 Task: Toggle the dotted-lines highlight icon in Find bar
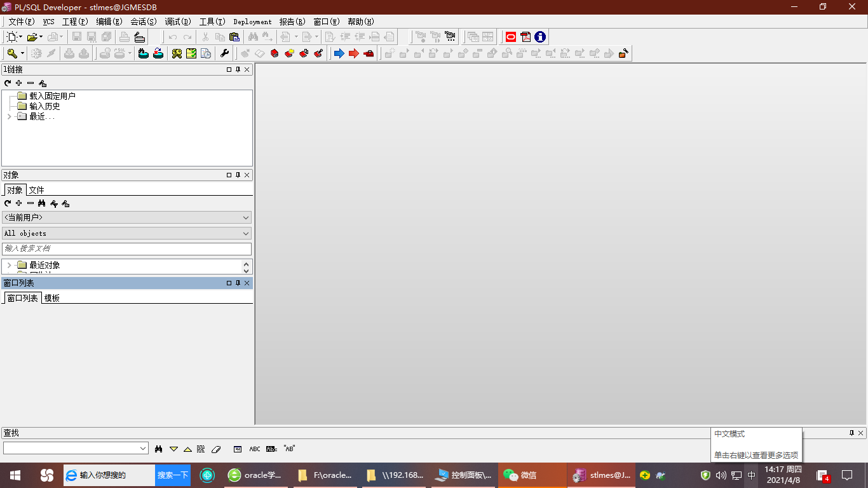click(x=201, y=449)
